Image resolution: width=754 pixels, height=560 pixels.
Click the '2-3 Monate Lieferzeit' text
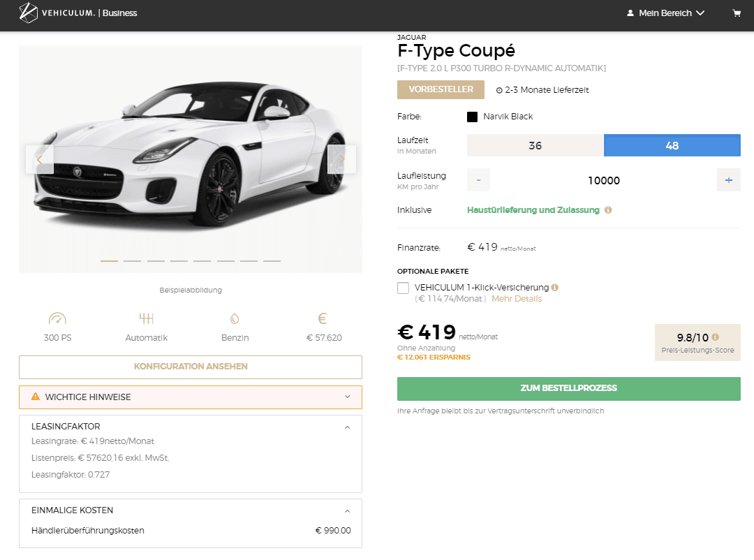pos(547,91)
